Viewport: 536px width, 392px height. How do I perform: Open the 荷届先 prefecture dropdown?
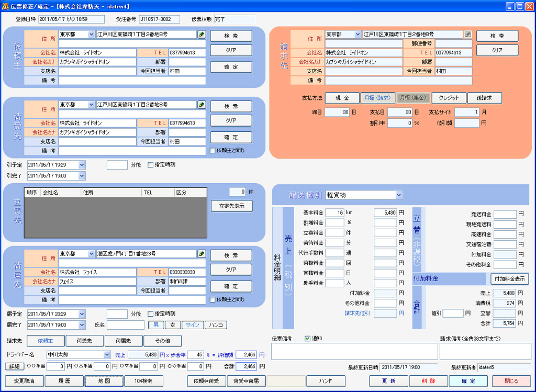coord(91,254)
